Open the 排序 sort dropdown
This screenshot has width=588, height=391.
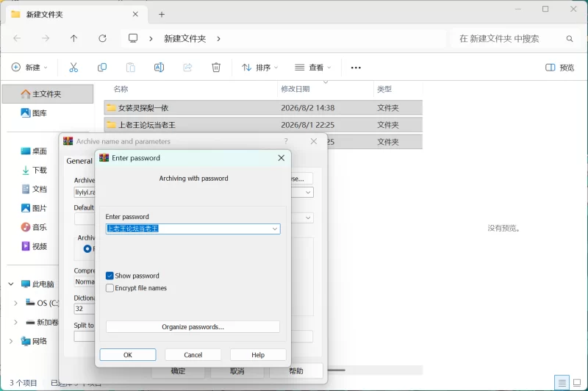coord(260,68)
